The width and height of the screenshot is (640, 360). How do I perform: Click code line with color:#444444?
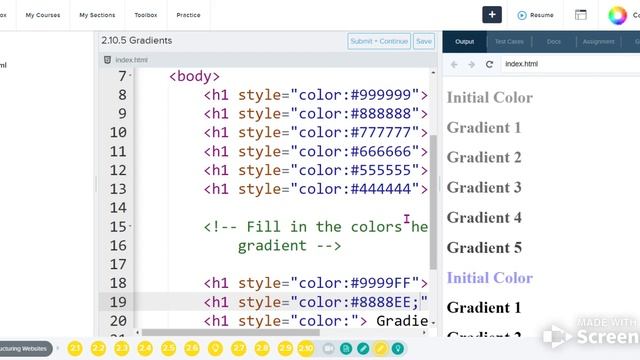316,189
